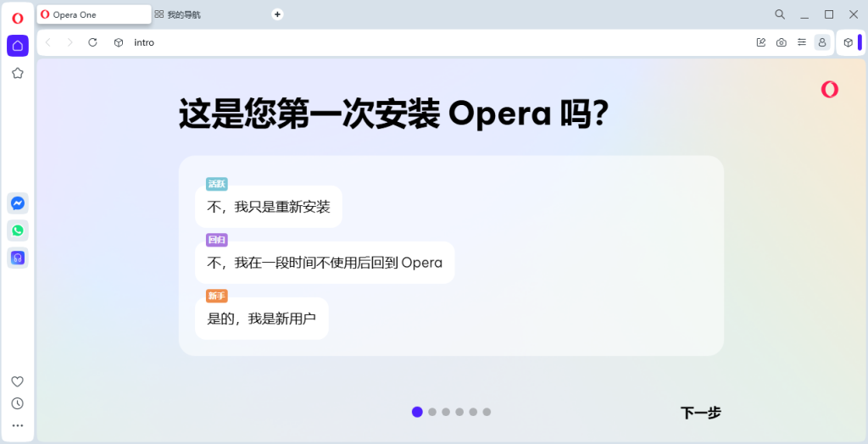Click the purple bar beside extensions icon
This screenshot has width=868, height=444.
click(x=860, y=42)
